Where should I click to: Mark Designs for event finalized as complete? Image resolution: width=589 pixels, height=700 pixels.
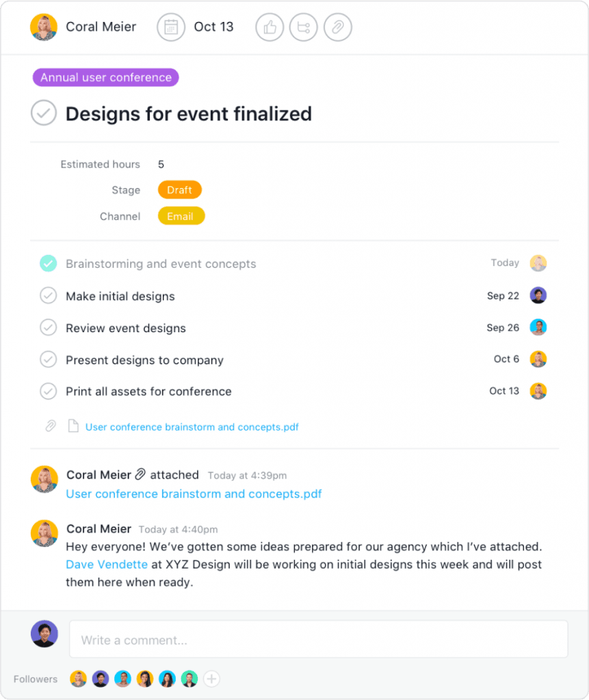click(x=44, y=113)
